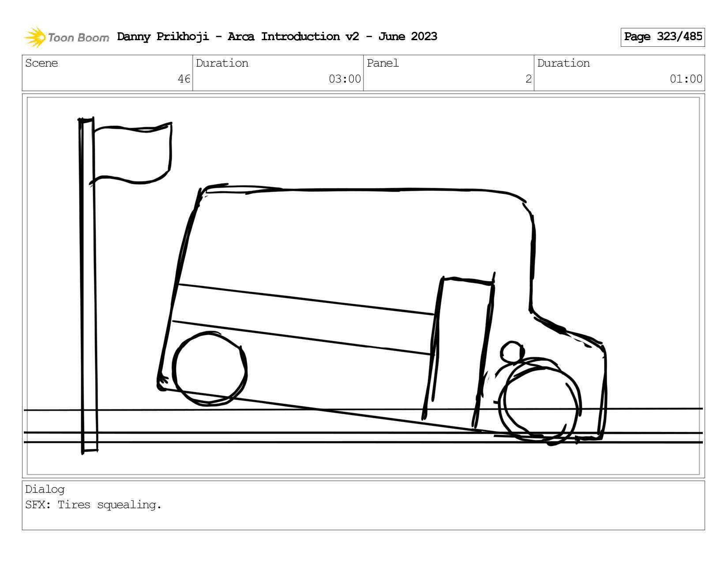Click the 'Scene' label
The height and width of the screenshot is (563, 728).
(41, 63)
